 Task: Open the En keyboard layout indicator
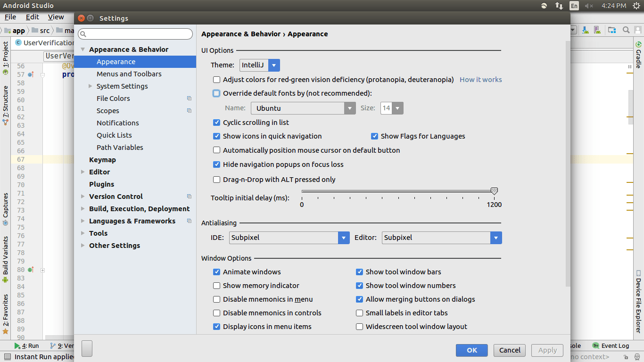tap(574, 6)
